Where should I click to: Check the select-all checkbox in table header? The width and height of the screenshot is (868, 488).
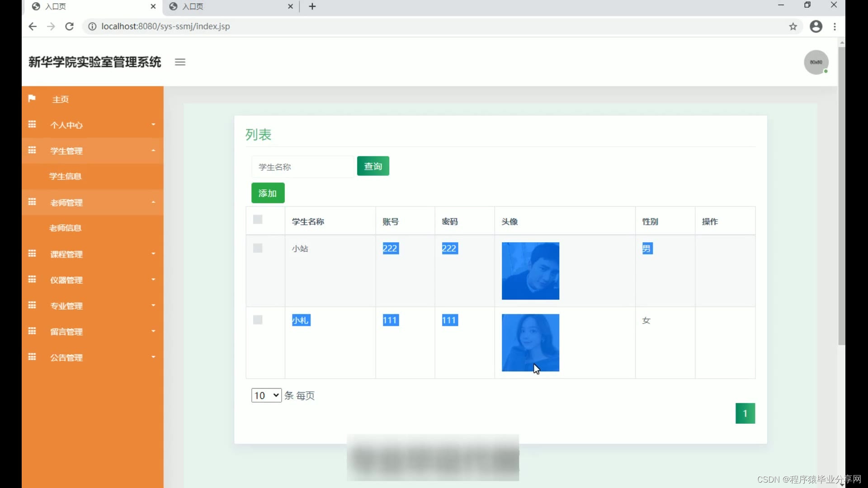[258, 220]
